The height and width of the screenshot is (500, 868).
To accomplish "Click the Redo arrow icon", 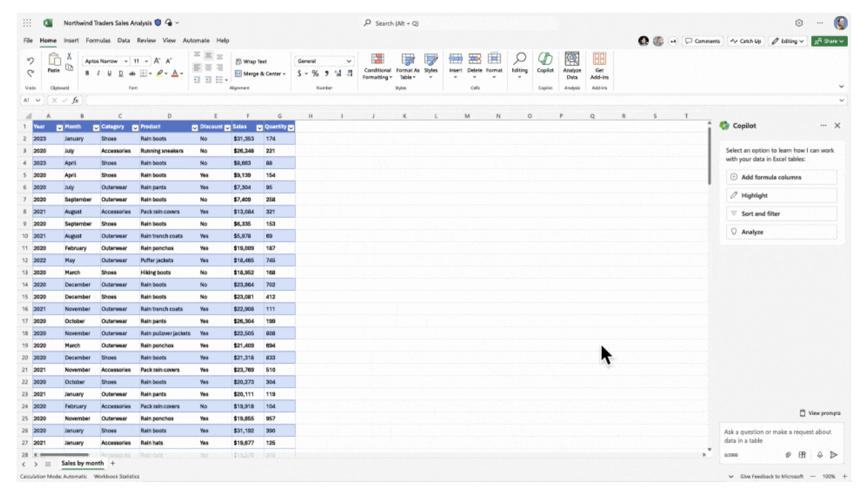I will coord(31,74).
